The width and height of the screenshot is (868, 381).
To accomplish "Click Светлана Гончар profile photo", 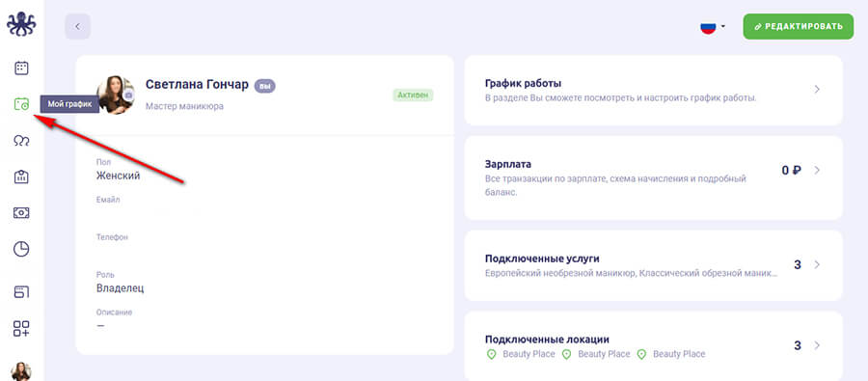I will (x=115, y=95).
